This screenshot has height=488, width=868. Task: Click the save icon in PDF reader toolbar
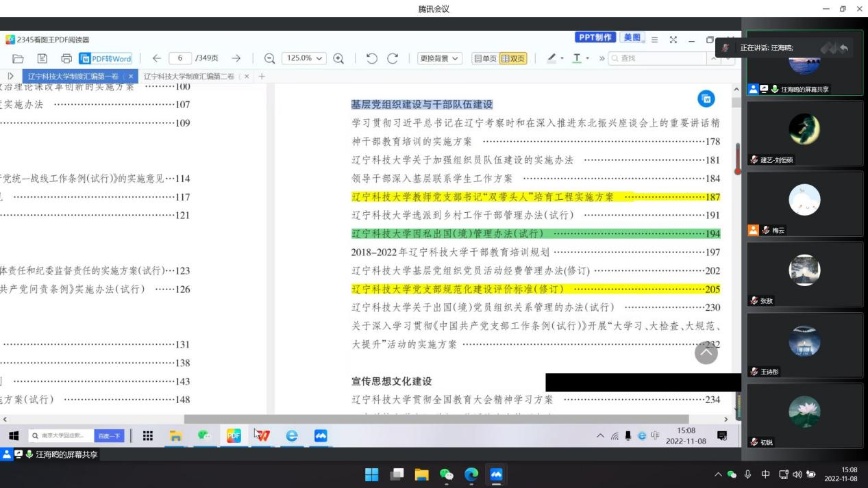pyautogui.click(x=42, y=59)
